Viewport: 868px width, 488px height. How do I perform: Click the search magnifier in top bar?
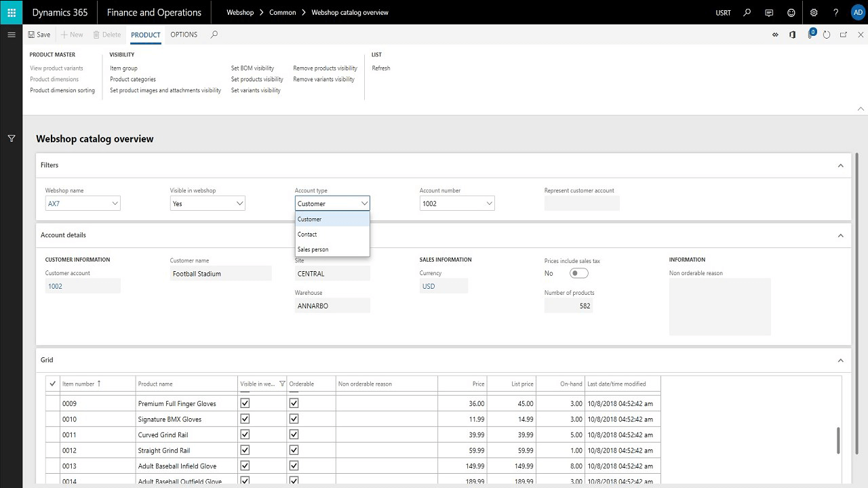[747, 12]
